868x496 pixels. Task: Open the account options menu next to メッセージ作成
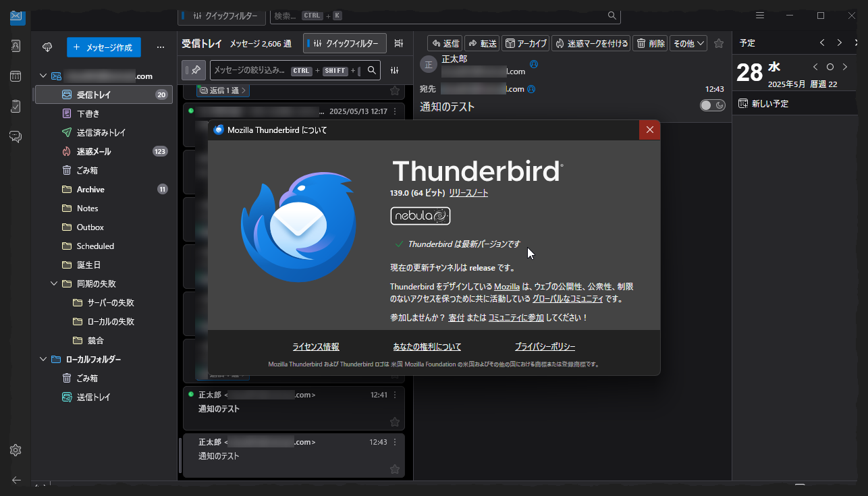(x=161, y=47)
